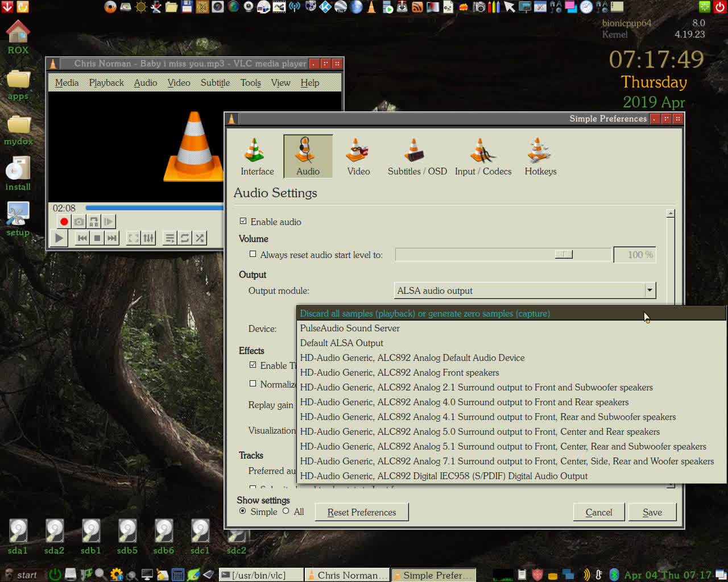Open the Audio menu in VLC
Viewport: 728px width, 582px height.
point(146,82)
